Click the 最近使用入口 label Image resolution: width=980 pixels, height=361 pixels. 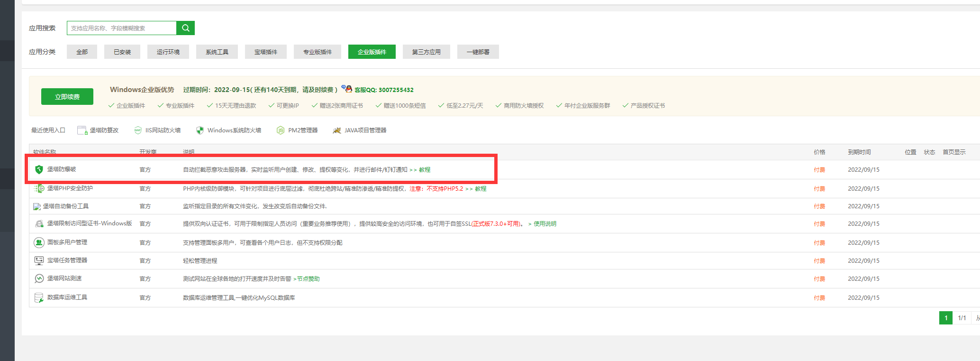point(48,130)
